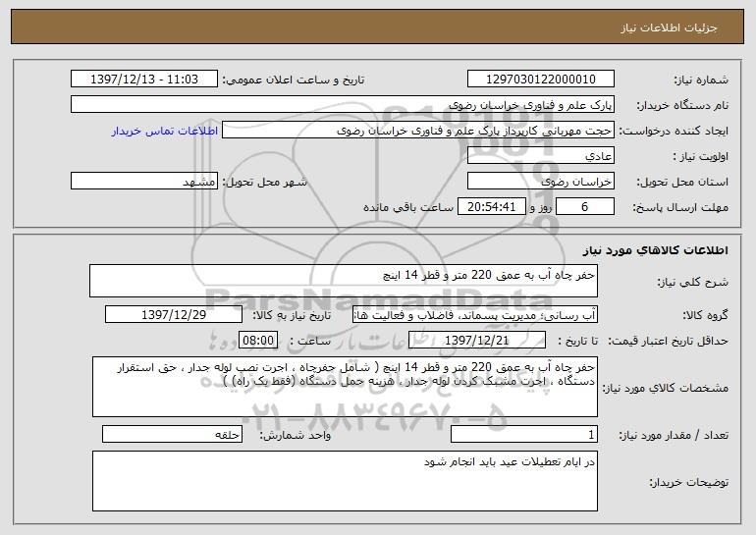Click the buyer name field پارک علم و فناوری
The width and height of the screenshot is (756, 535).
pos(343,104)
